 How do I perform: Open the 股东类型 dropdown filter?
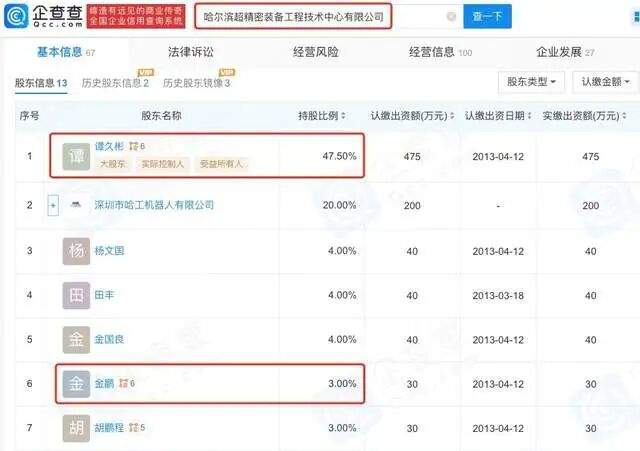pyautogui.click(x=532, y=82)
